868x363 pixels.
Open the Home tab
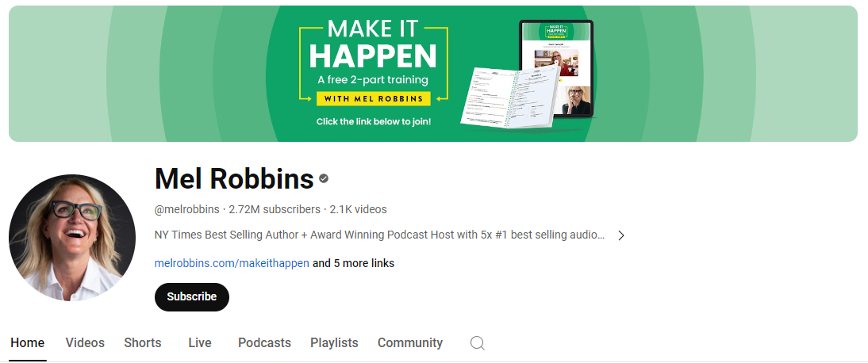28,343
